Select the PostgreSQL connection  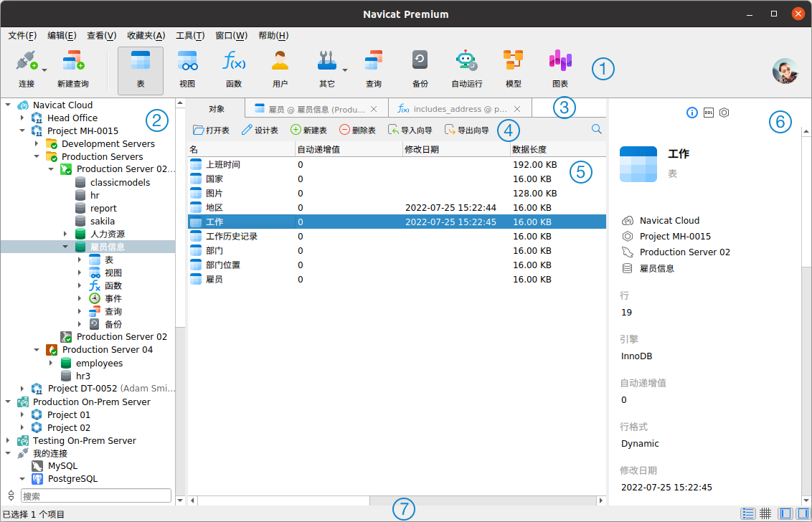click(x=72, y=479)
